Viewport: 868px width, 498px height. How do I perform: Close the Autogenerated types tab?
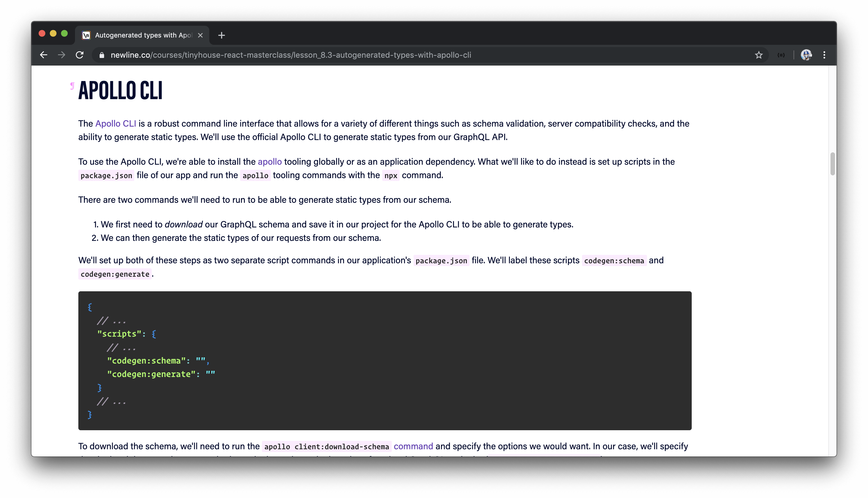(x=201, y=35)
